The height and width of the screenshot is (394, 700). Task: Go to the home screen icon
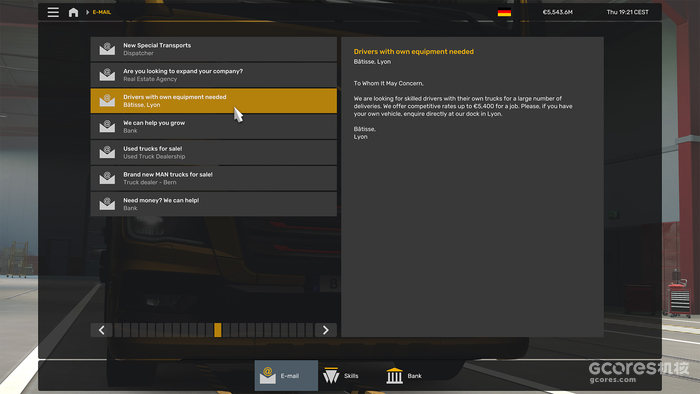(x=73, y=12)
